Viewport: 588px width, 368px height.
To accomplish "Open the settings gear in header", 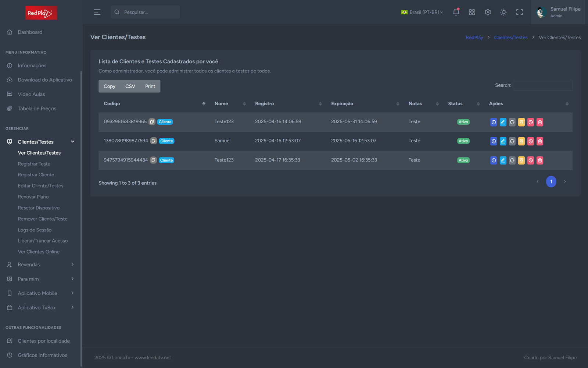I will pyautogui.click(x=488, y=12).
